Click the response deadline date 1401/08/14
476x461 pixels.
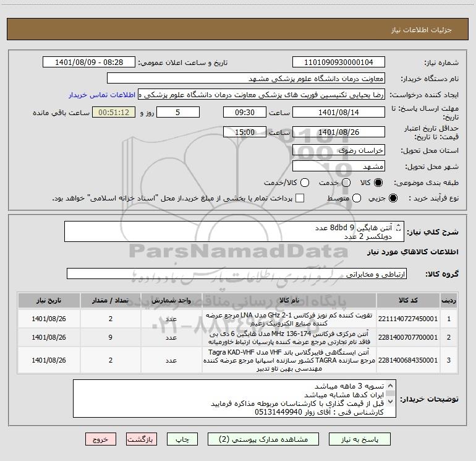click(339, 112)
